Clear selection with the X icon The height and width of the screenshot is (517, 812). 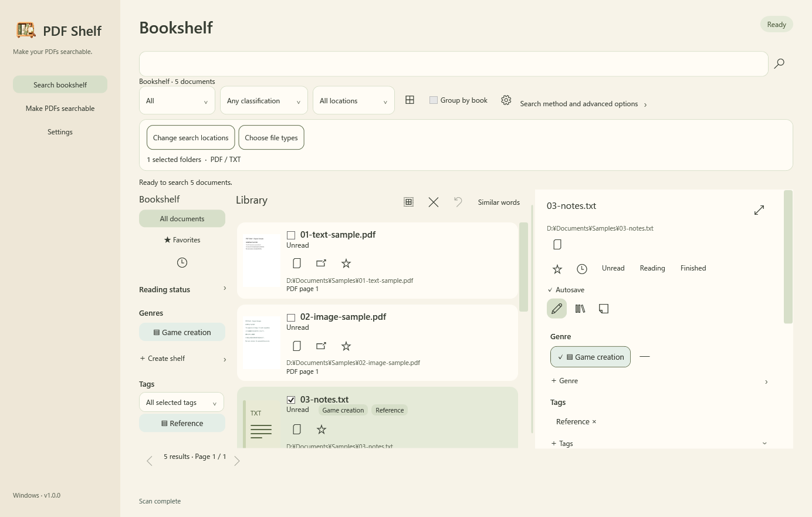(x=434, y=202)
